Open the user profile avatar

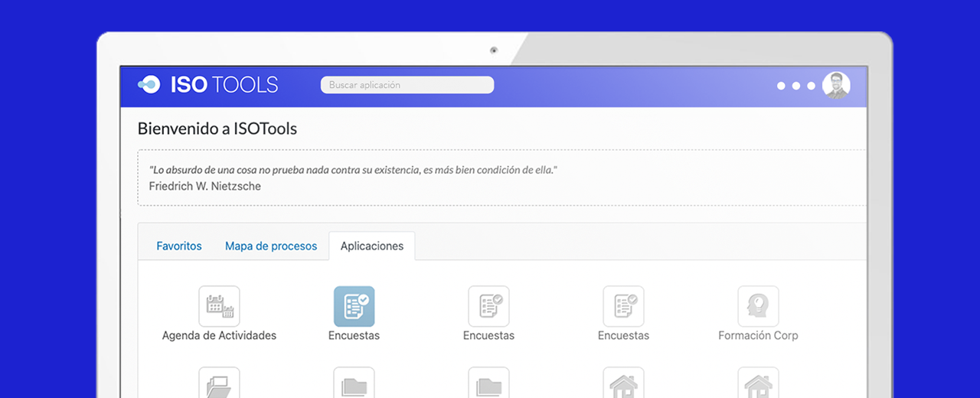click(x=836, y=86)
